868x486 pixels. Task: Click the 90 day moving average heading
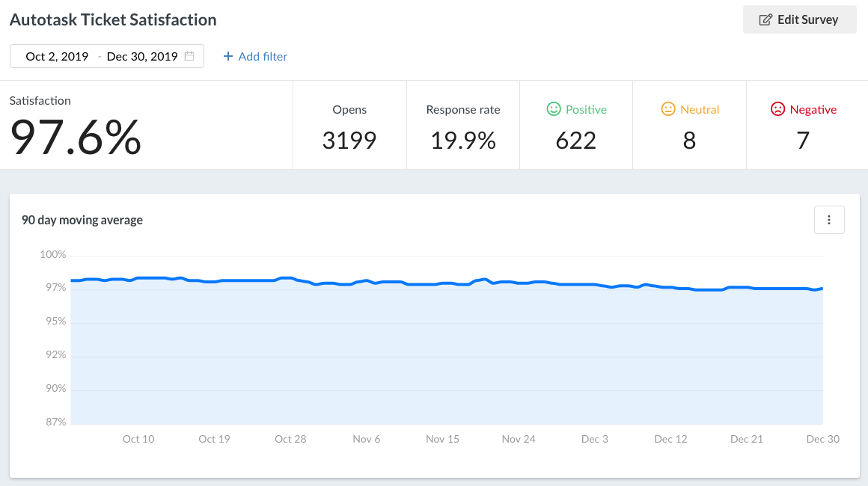pyautogui.click(x=82, y=220)
